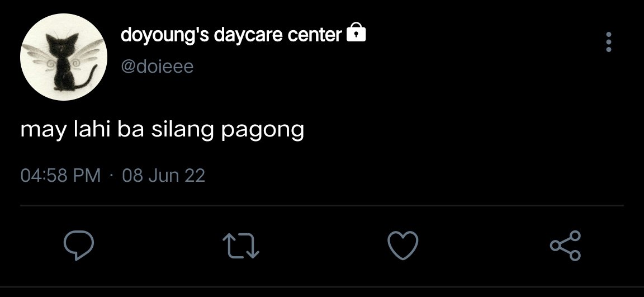Click the "doyoung's daycare center" display name
This screenshot has height=297, width=644.
231,35
